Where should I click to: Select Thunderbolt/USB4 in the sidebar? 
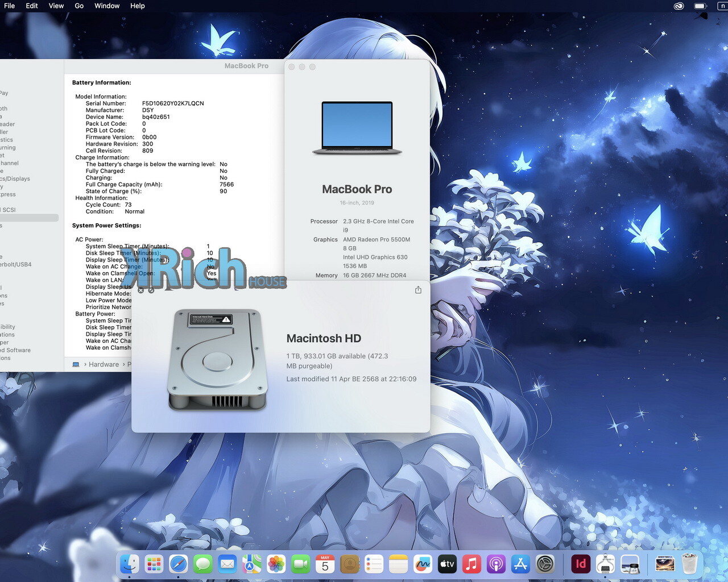tap(16, 264)
